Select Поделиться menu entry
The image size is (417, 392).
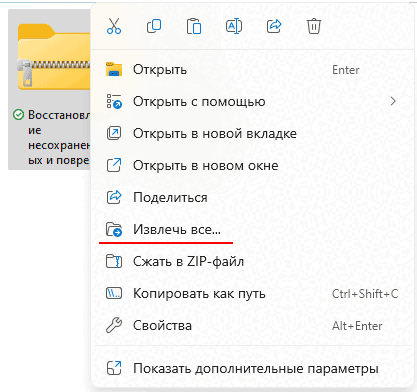252,197
